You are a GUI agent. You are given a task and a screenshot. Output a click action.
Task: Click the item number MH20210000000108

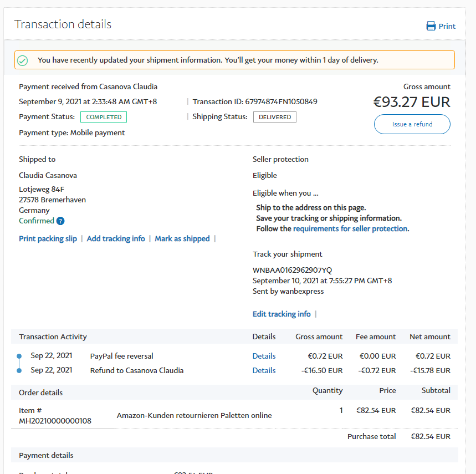[55, 421]
